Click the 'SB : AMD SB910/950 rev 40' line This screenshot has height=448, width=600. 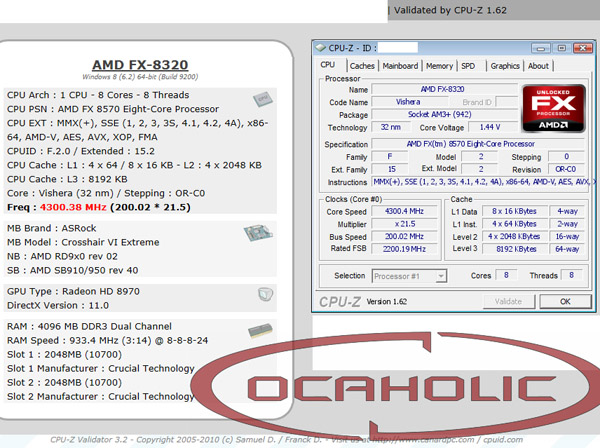tap(73, 270)
